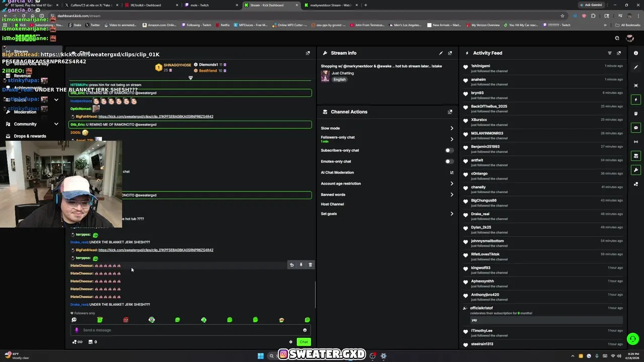Image resolution: width=644 pixels, height=362 pixels.
Task: Open Activity Feed filter icon
Action: tap(610, 53)
